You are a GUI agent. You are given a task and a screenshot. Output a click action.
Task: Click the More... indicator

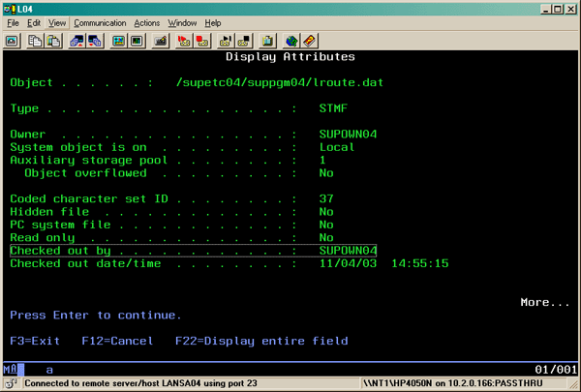tap(544, 302)
